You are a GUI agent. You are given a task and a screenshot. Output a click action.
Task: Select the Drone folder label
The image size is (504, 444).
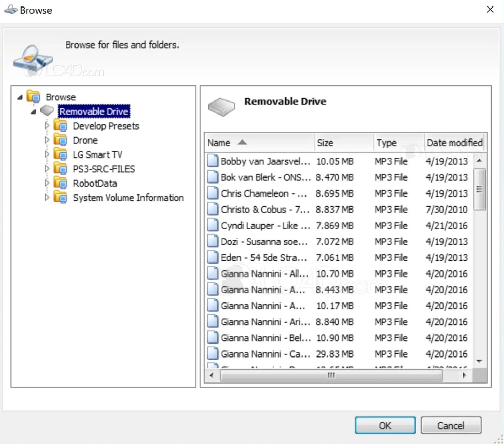point(85,140)
